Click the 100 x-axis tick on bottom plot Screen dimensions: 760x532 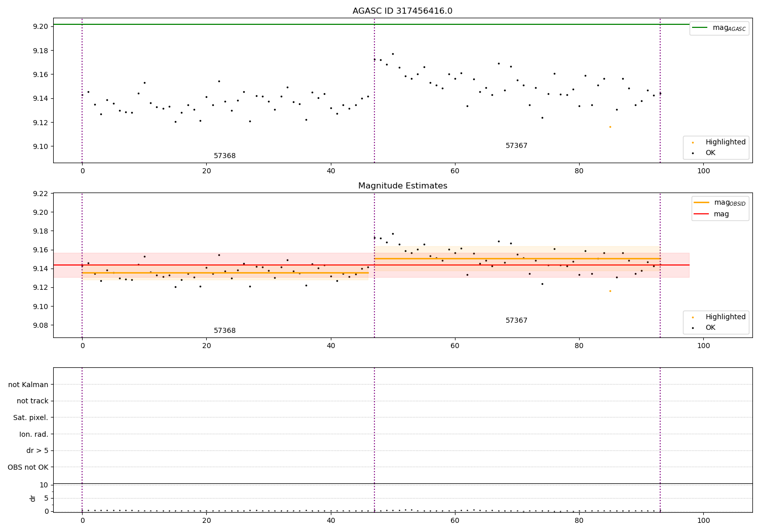[703, 520]
